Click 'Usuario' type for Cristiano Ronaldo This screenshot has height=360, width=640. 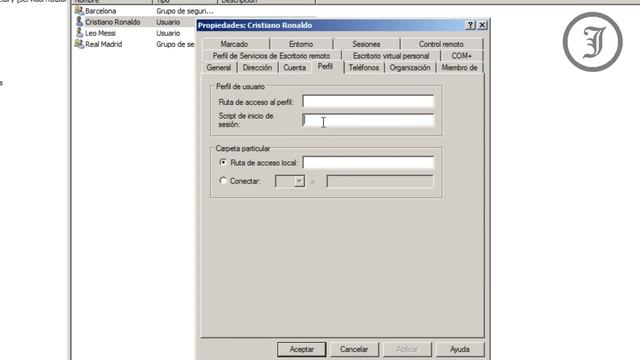(168, 22)
